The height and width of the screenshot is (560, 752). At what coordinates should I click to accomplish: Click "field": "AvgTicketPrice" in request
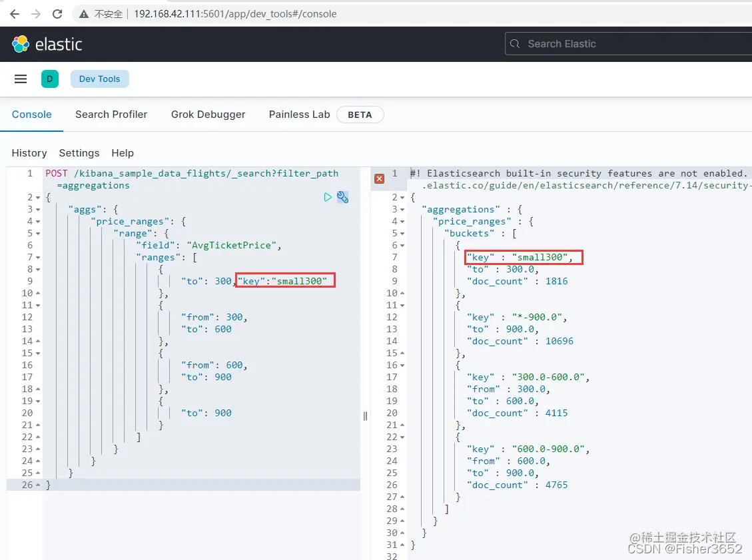[208, 246]
